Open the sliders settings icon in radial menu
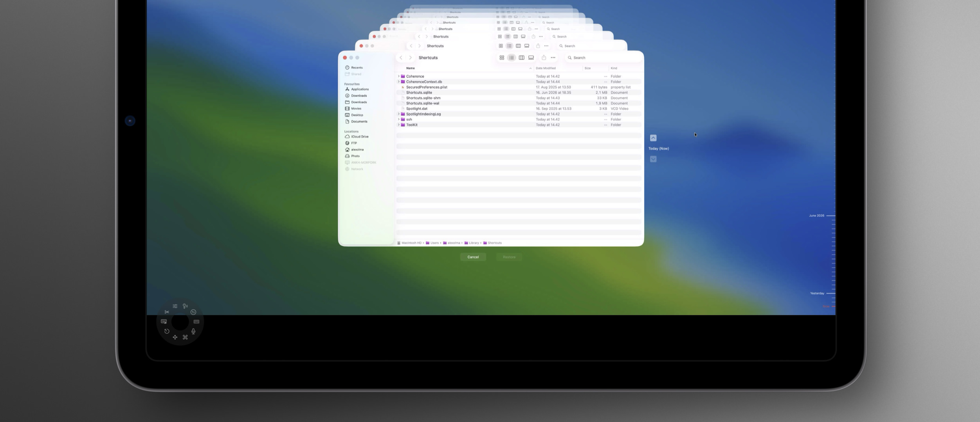The height and width of the screenshot is (422, 980). [175, 306]
